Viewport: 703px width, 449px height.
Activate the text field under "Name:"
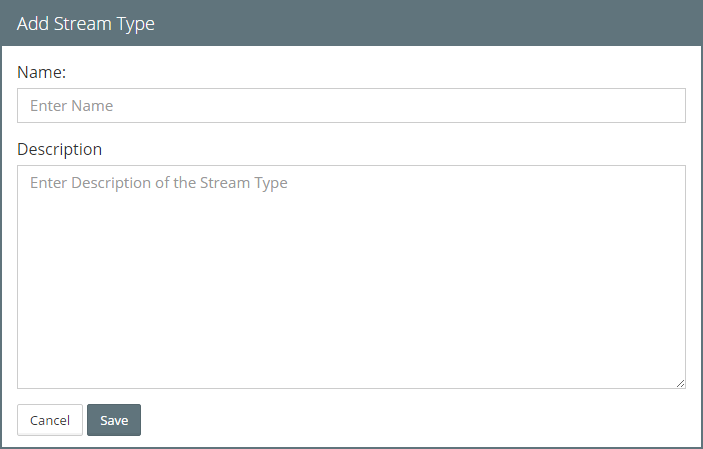351,105
